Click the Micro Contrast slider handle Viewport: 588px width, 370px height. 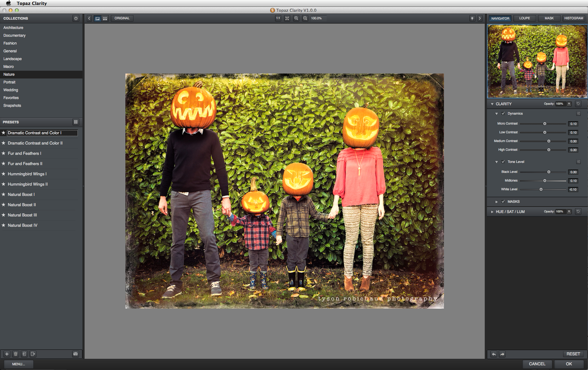pos(545,124)
